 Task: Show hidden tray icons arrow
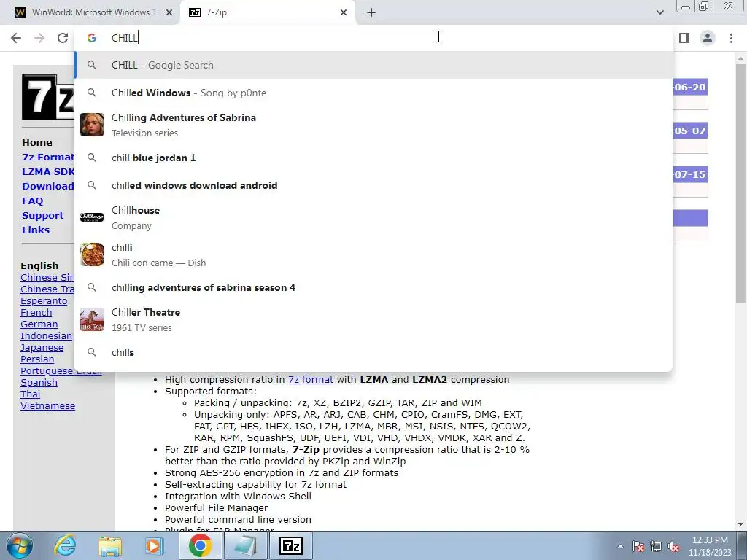620,546
